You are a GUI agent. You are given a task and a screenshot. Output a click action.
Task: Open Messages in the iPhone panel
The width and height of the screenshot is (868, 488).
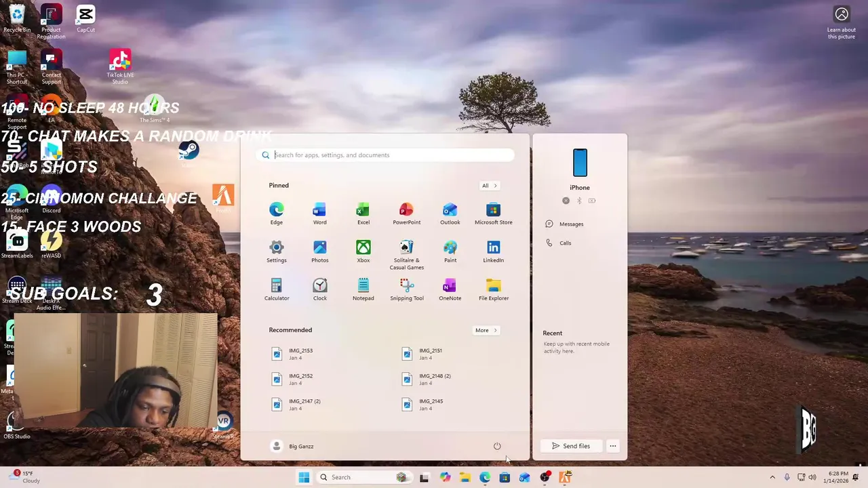(x=564, y=224)
